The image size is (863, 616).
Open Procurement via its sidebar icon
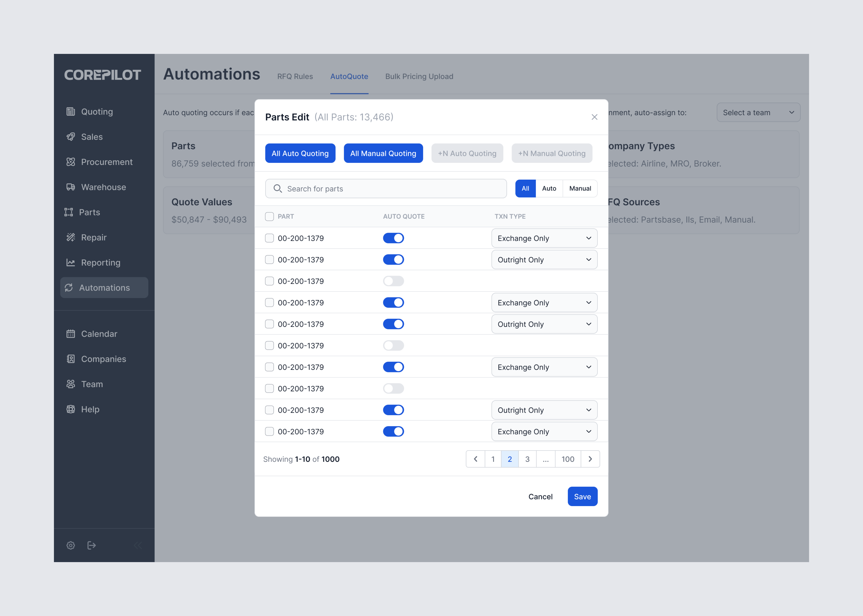[x=71, y=162]
